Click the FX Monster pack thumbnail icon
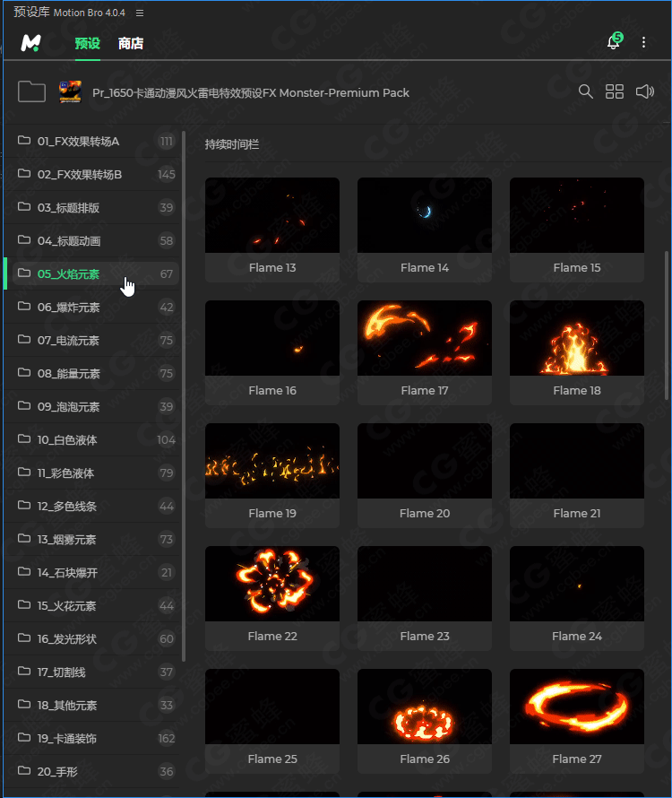The image size is (672, 798). (70, 92)
